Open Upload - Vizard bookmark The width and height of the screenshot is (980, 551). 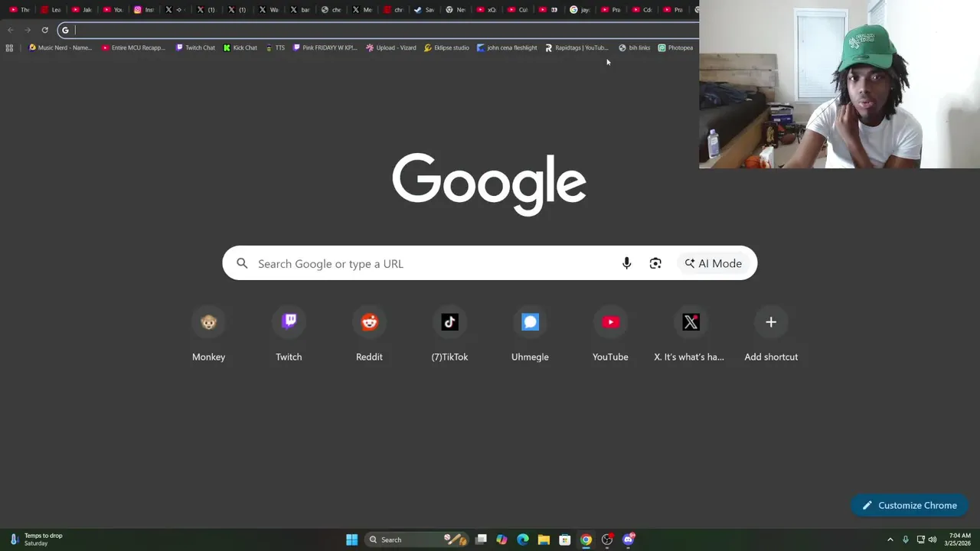[391, 47]
